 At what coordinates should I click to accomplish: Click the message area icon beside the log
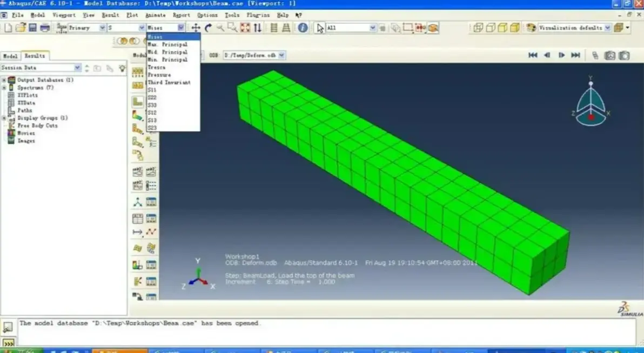(8, 327)
